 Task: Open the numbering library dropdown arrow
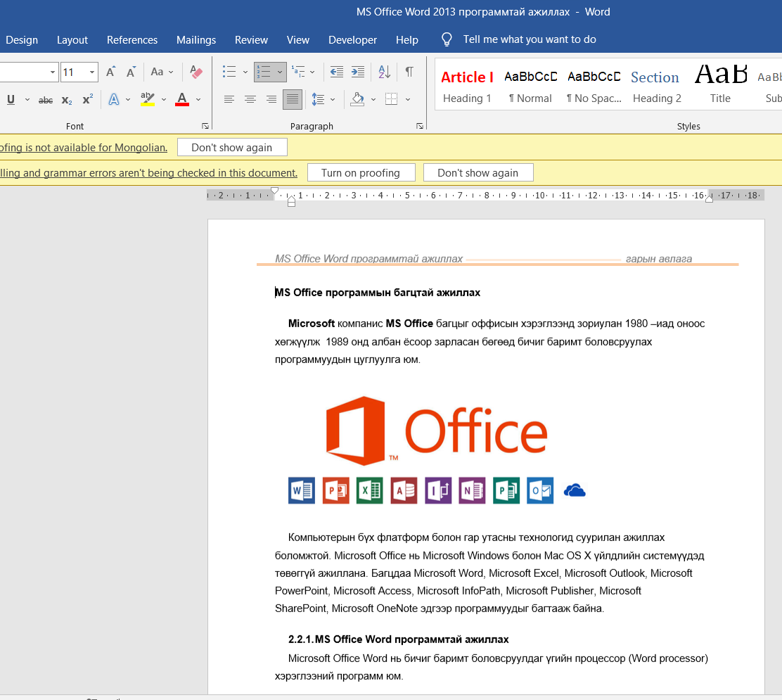click(280, 72)
